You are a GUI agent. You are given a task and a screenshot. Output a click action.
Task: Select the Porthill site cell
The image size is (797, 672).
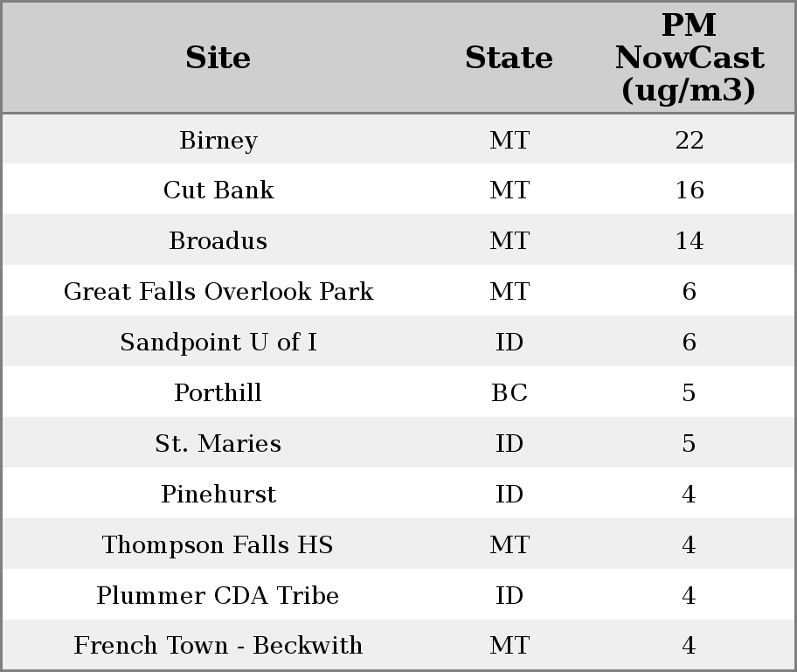(x=218, y=393)
